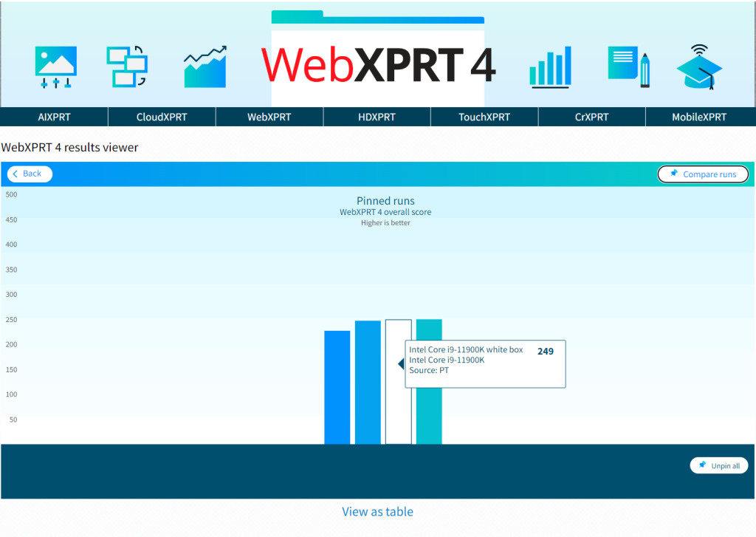The width and height of the screenshot is (756, 537).
Task: Open the MobileXPRT menu tab
Action: click(700, 117)
